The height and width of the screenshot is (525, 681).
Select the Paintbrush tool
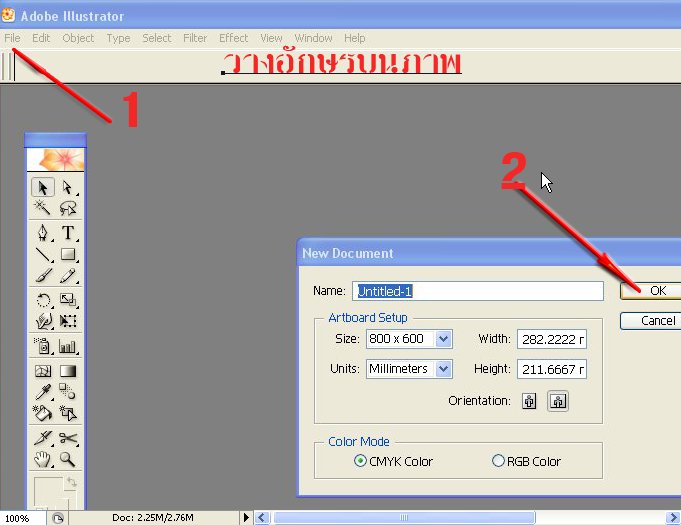coord(43,275)
